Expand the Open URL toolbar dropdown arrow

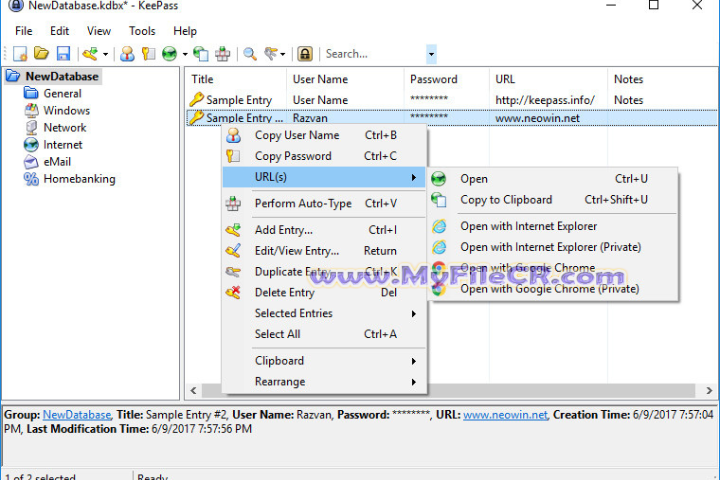click(x=185, y=54)
